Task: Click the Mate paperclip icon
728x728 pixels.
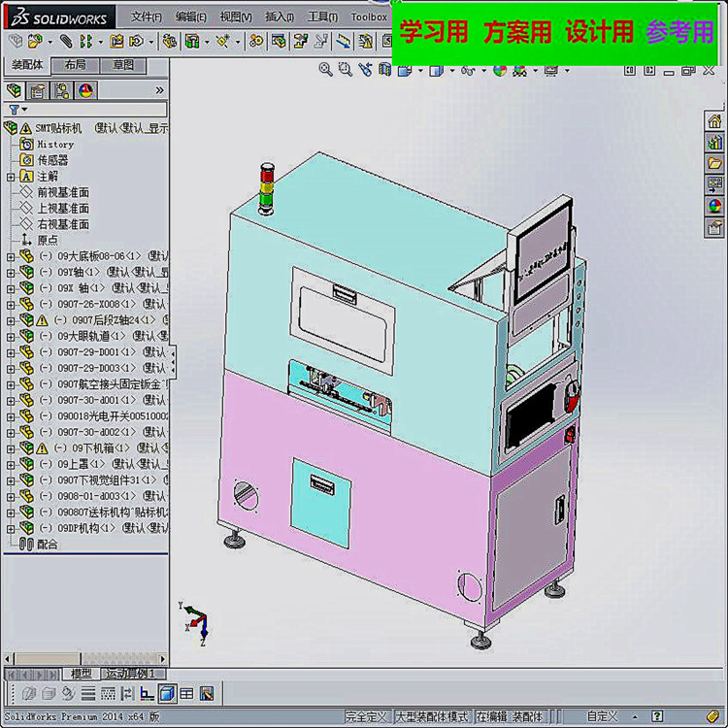Action: pyautogui.click(x=66, y=42)
